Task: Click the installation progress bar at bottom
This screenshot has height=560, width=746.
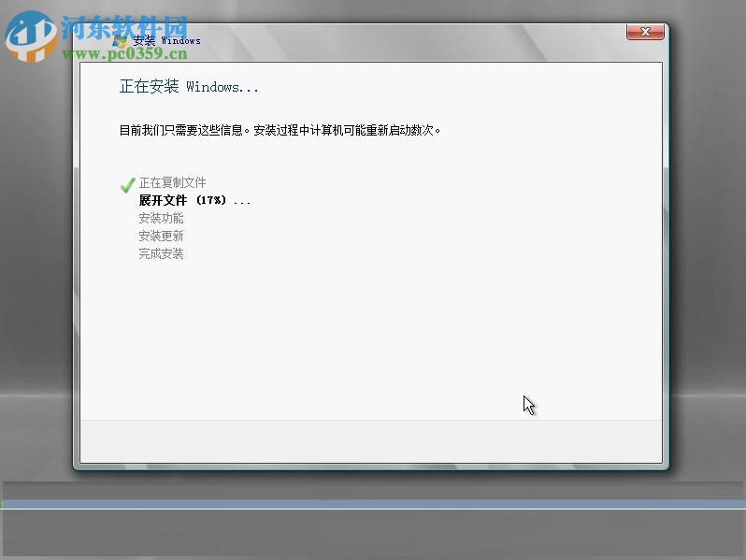Action: click(373, 504)
